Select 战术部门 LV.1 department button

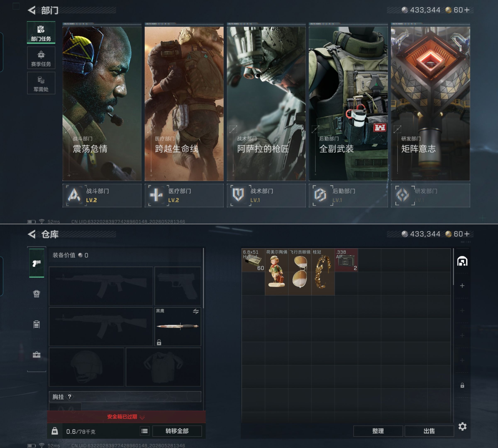coord(266,195)
